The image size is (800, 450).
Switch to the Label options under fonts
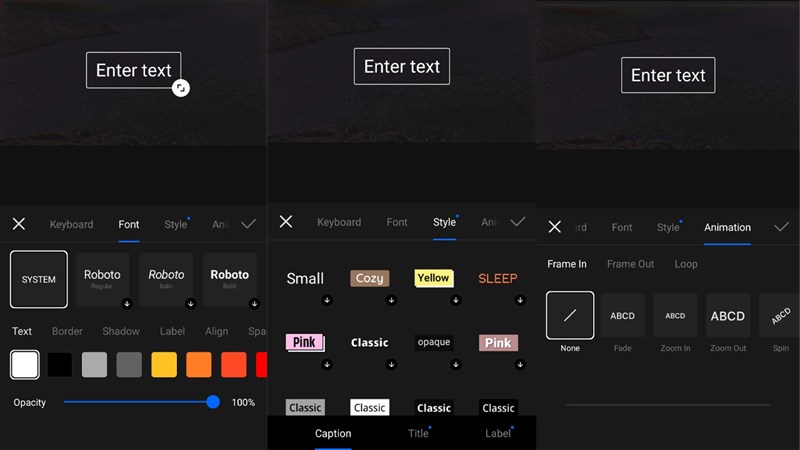tap(172, 331)
